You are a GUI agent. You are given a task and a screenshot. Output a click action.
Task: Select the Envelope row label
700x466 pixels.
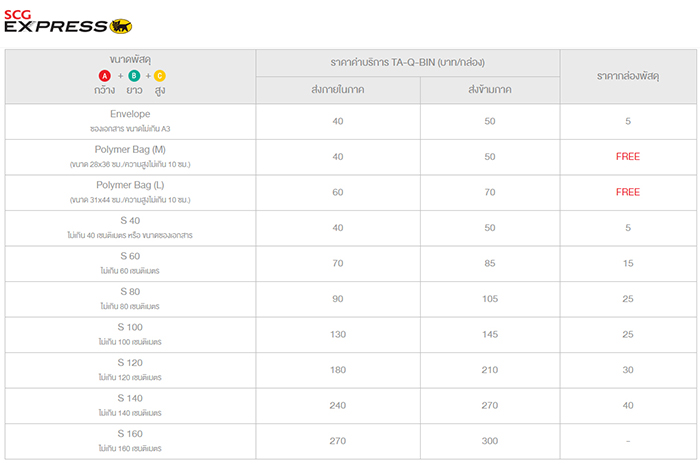[x=130, y=114]
